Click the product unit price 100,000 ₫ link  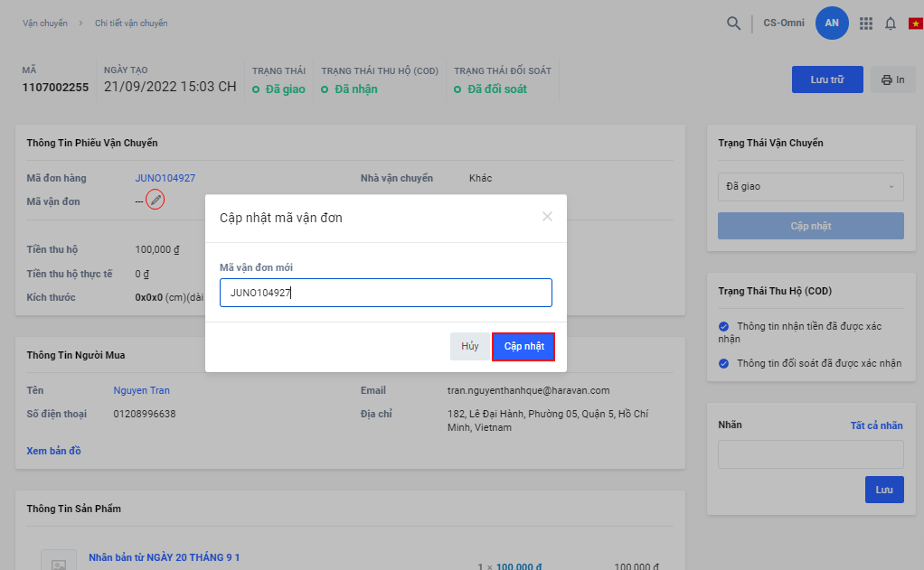(x=519, y=565)
